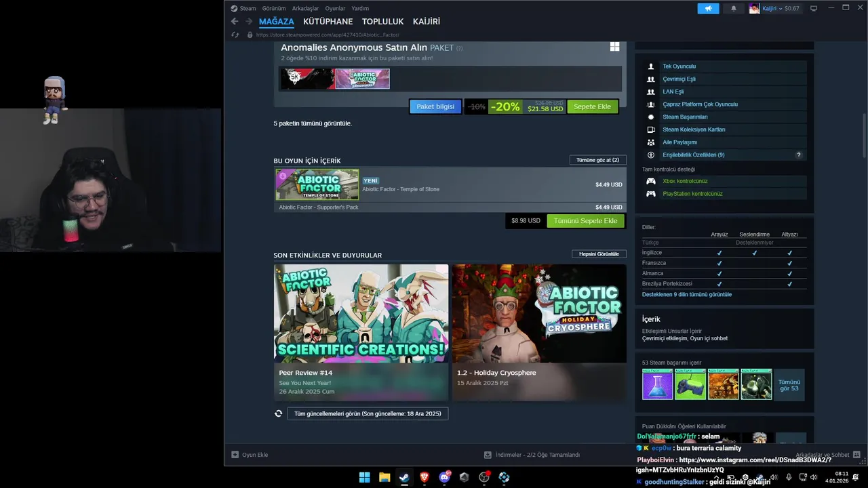Image resolution: width=868 pixels, height=488 pixels.
Task: Open File Explorer from the taskbar
Action: tap(384, 477)
